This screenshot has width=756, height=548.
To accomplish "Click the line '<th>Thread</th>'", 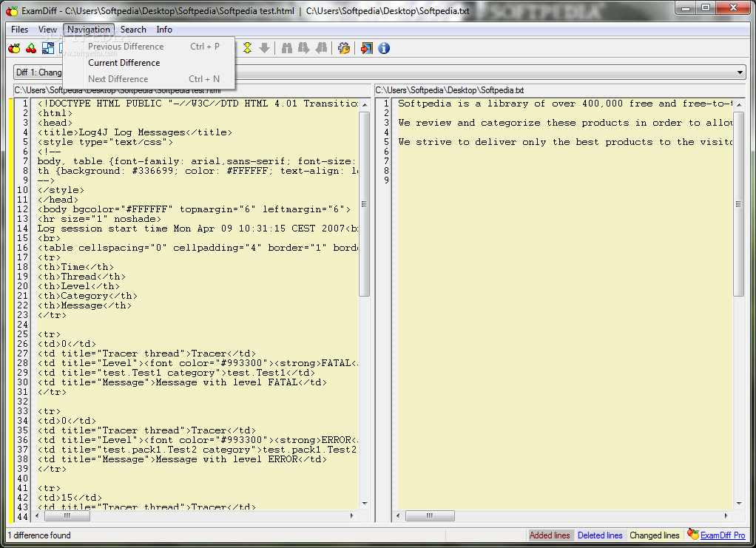I will pos(81,276).
